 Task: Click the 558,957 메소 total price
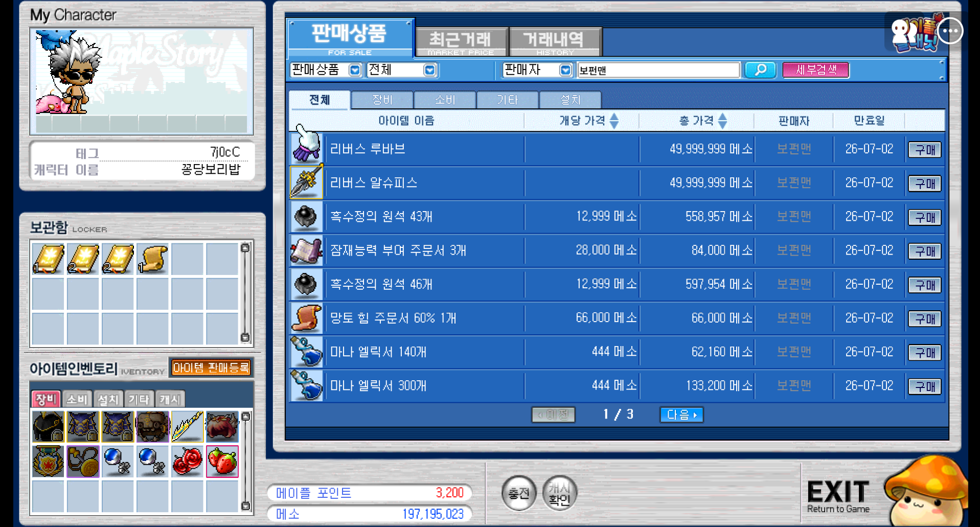719,217
